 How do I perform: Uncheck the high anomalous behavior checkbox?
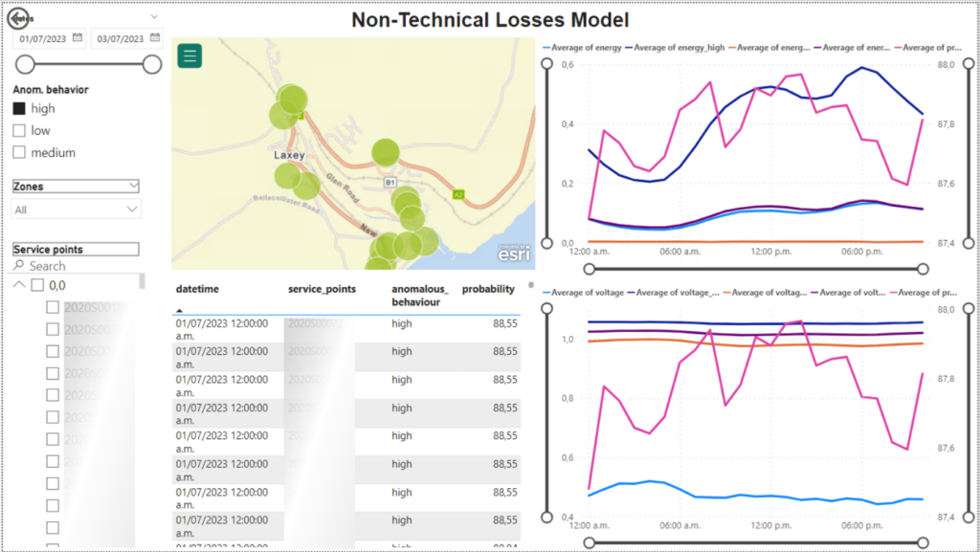coord(19,109)
